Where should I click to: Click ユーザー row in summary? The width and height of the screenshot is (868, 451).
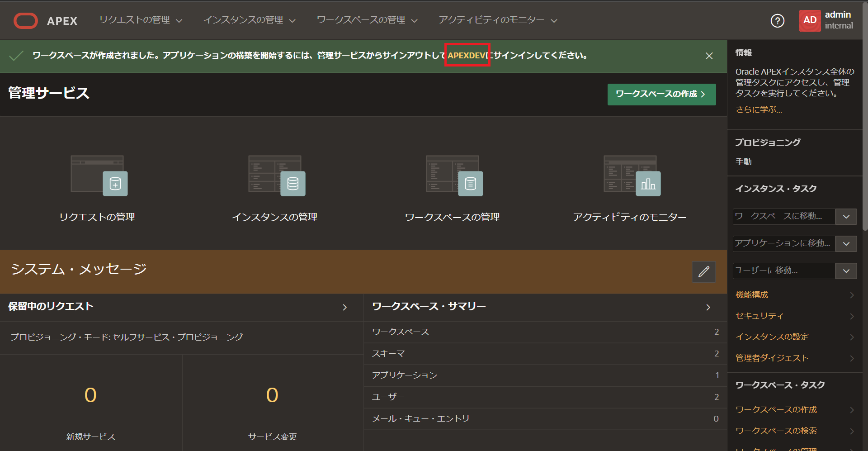545,397
